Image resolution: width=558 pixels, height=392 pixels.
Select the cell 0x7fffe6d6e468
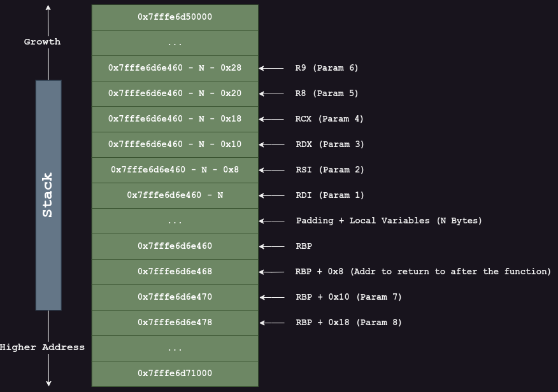[175, 272]
